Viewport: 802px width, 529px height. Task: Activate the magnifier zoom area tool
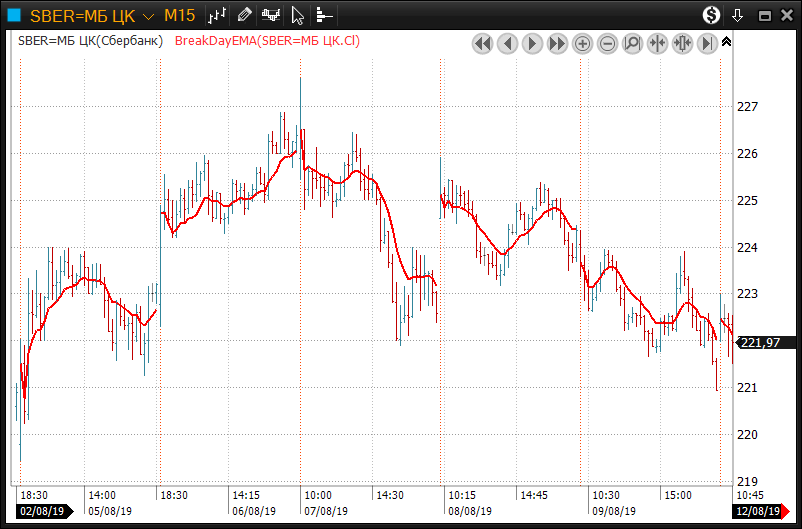[x=633, y=44]
